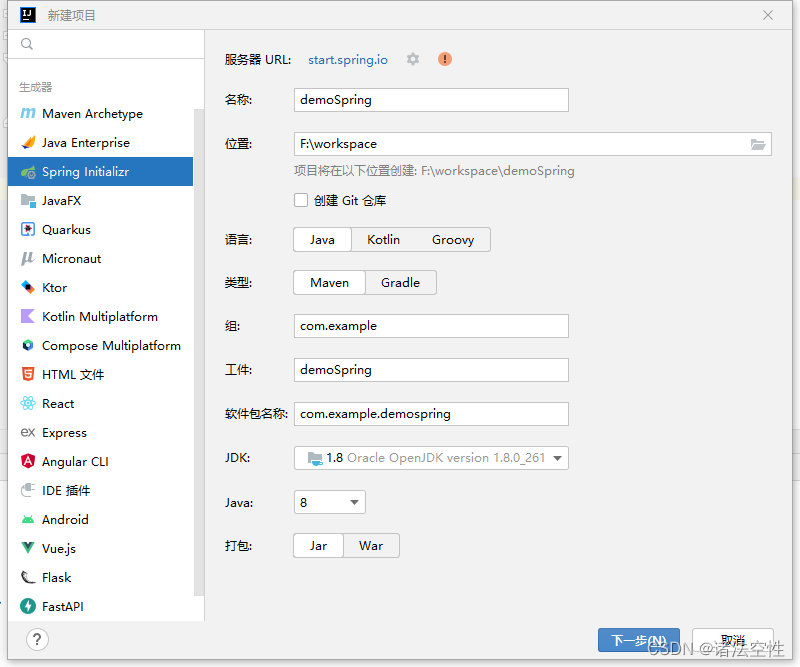Viewport: 800px width, 667px height.
Task: Click the Spring Initializr leaf icon
Action: coord(28,172)
